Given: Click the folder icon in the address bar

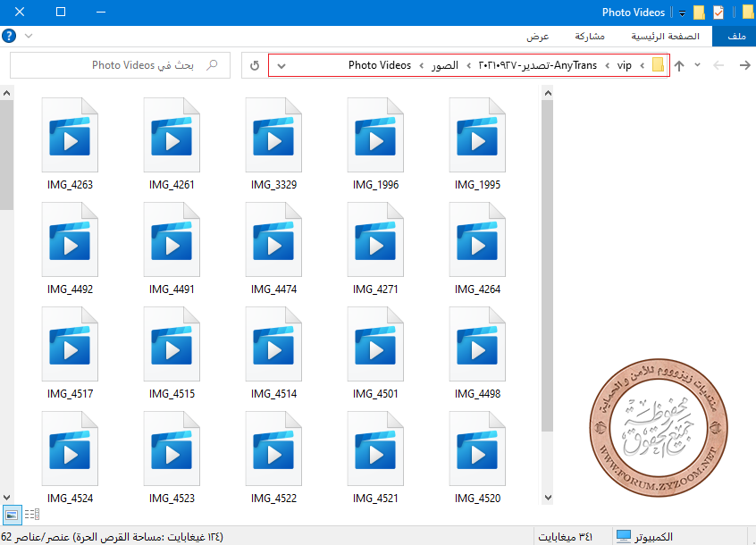Looking at the screenshot, I should click(658, 64).
